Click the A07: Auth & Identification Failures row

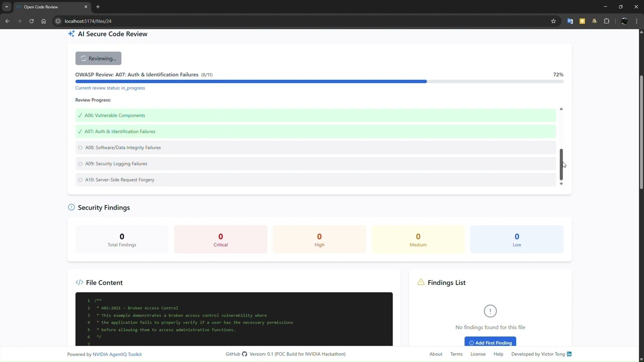tap(315, 131)
